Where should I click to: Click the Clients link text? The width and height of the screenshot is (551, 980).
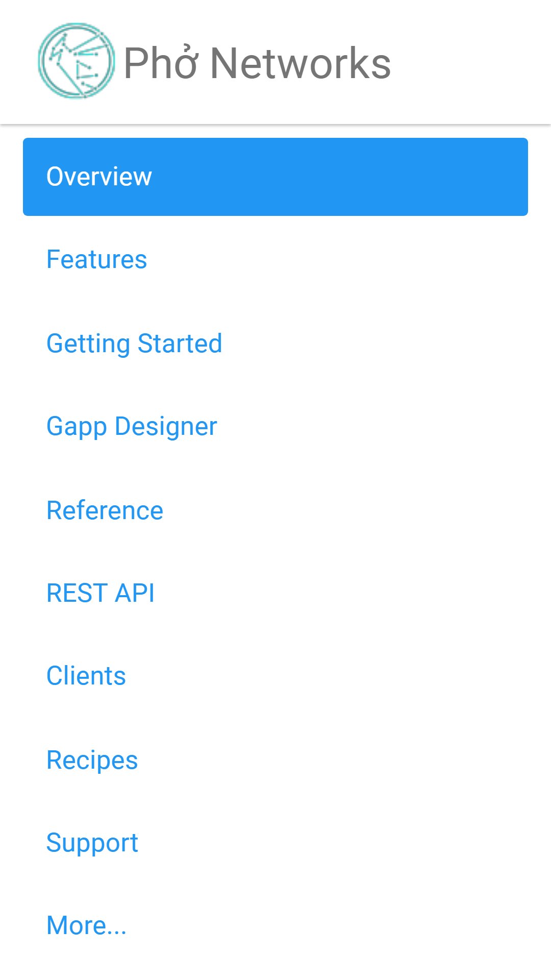[86, 676]
